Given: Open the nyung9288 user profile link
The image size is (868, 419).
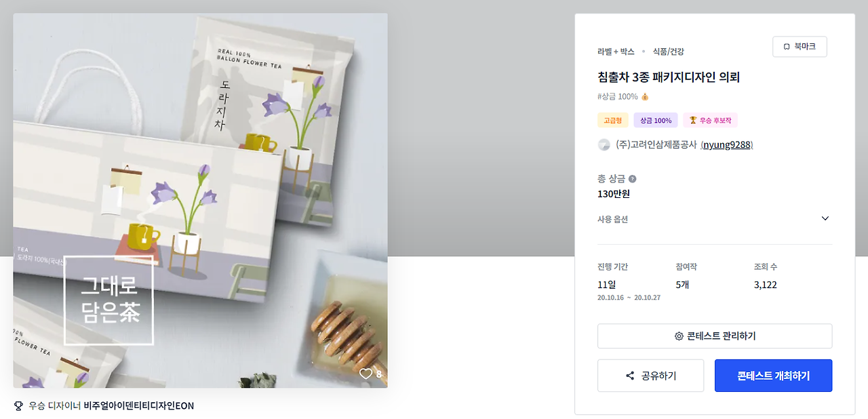Looking at the screenshot, I should pos(727,144).
